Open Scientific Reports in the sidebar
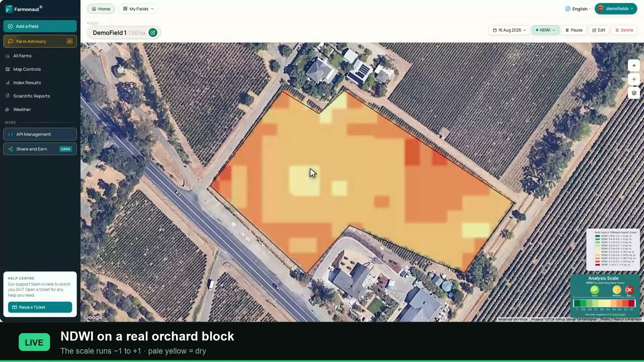644x362 pixels. click(40, 96)
